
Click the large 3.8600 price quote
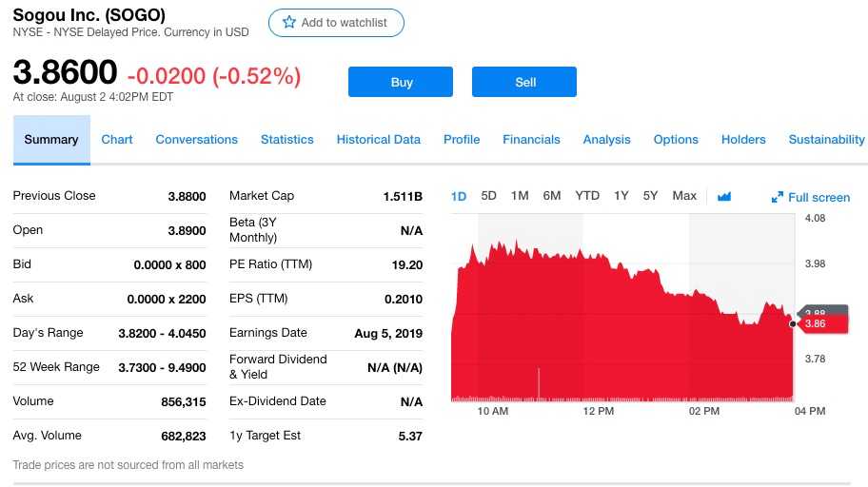coord(65,72)
